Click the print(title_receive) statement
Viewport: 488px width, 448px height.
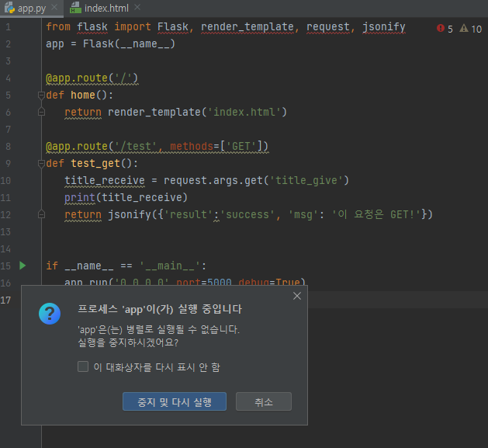point(126,197)
